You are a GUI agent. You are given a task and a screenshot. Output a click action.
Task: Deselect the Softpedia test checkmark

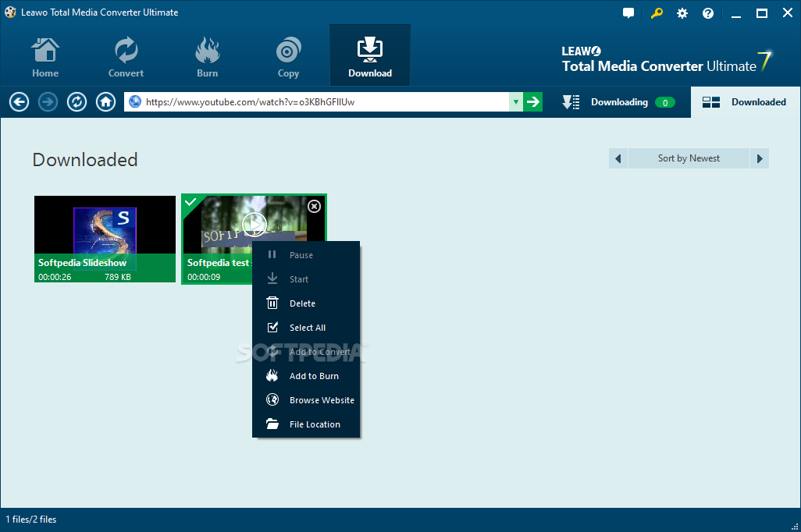tap(190, 203)
